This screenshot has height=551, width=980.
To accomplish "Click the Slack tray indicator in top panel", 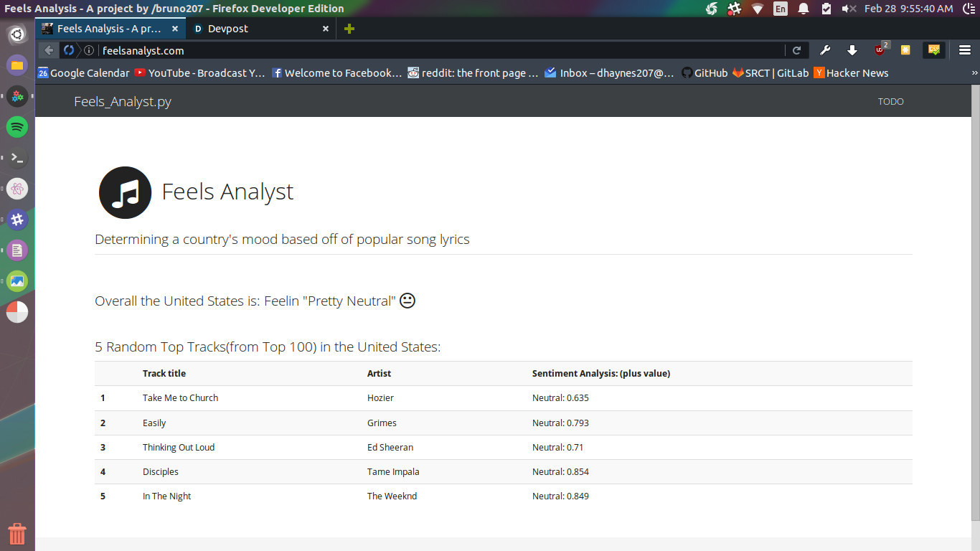I will [734, 9].
